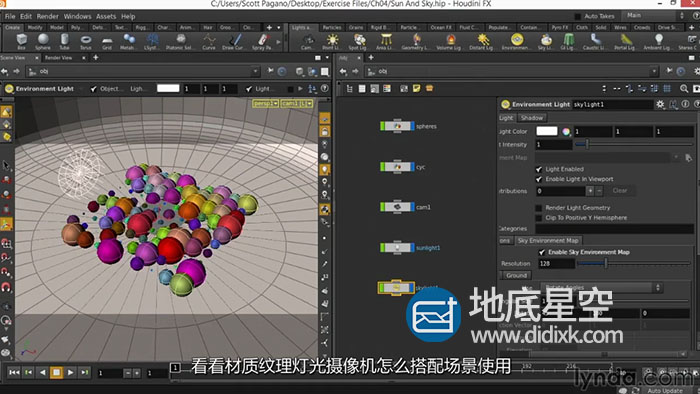Add a new pane tab in scene view
This screenshot has height=394, width=700.
96,58
